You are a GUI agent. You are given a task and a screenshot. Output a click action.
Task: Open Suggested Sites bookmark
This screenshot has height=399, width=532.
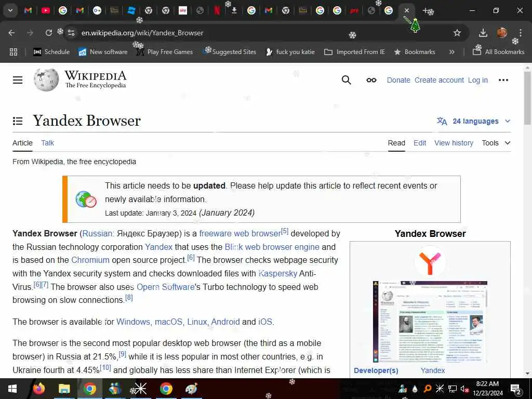[x=230, y=52]
